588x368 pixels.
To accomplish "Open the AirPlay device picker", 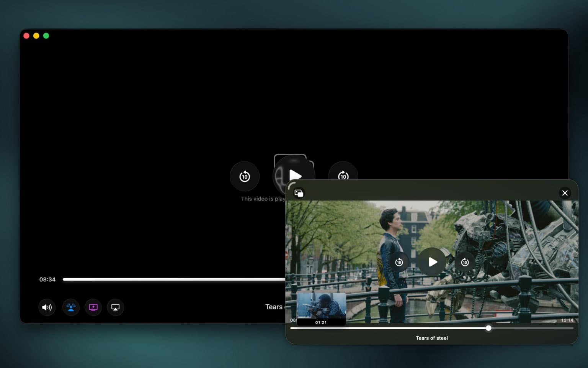I will tap(115, 307).
